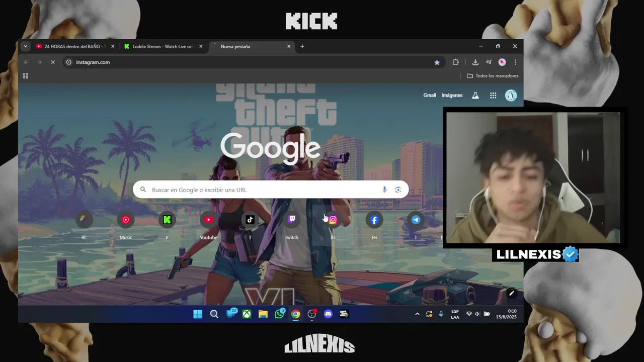The image size is (644, 362).
Task: Open the Google apps grid
Action: 493,96
